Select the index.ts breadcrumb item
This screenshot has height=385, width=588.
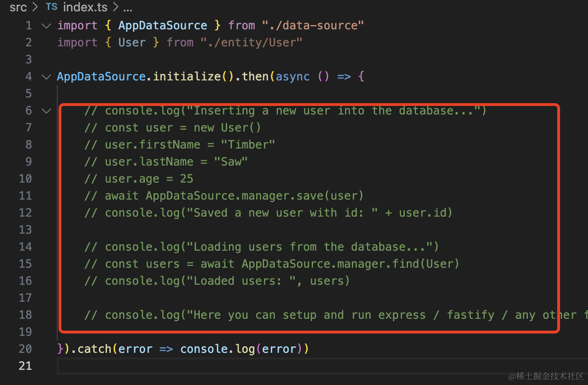pos(85,8)
